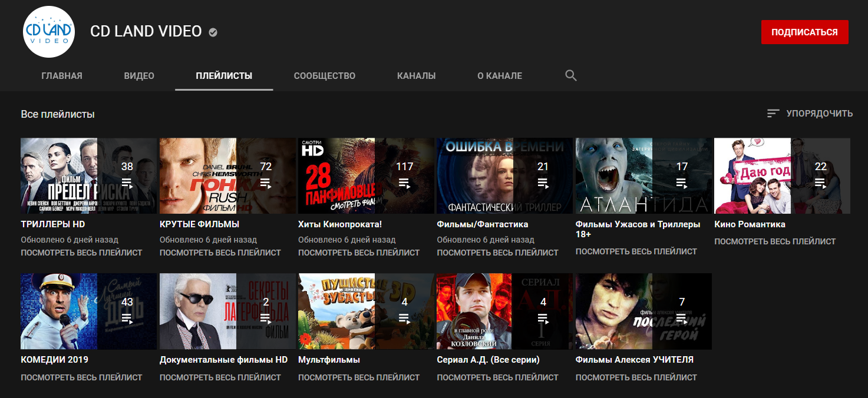This screenshot has height=398, width=868.
Task: Click ПОСМОТРЕТЬ ВЕСЬ ПЛЕЙЛИСТ under КРУТЫЕ ФИЛЬМЫ
Action: [220, 253]
